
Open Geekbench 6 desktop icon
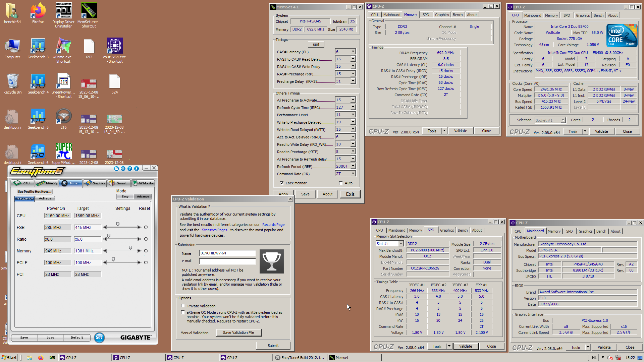click(x=38, y=154)
